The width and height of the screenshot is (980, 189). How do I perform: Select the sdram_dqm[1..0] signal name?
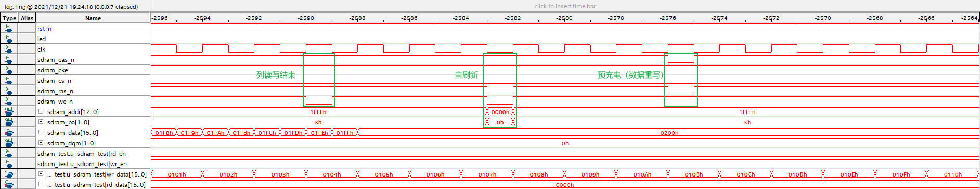[71, 143]
